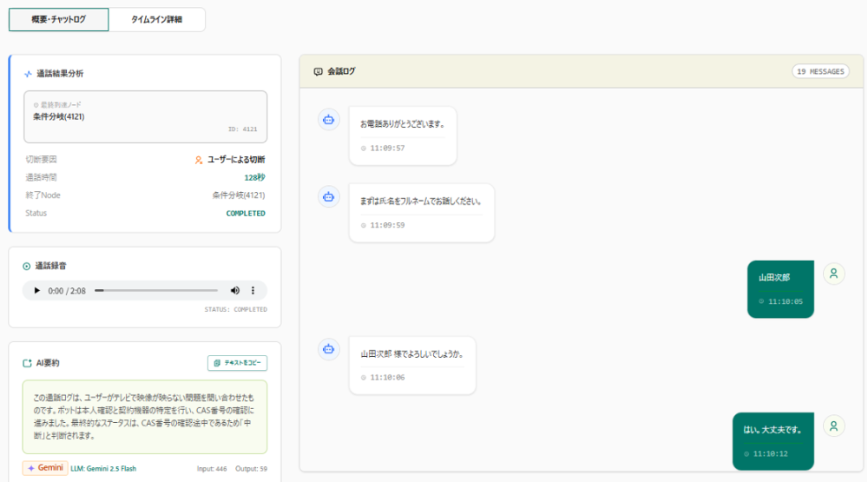868x482 pixels.
Task: Select the 条件分岐(4121) final node box
Action: (x=146, y=117)
